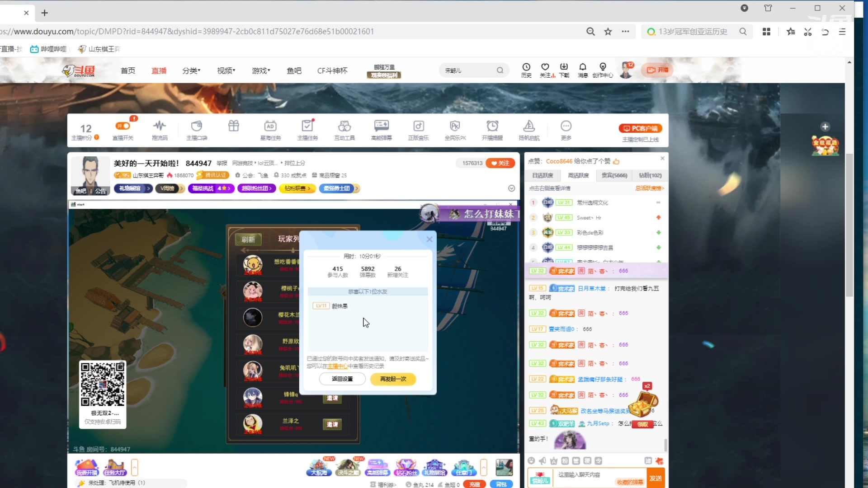Expand the 福星挑战 badge
Image resolution: width=868 pixels, height=488 pixels.
(211, 188)
